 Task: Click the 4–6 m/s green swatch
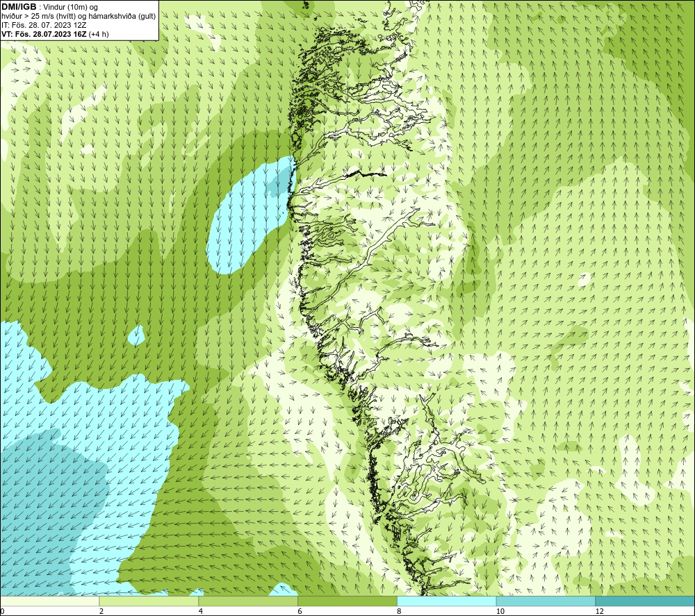pos(248,601)
